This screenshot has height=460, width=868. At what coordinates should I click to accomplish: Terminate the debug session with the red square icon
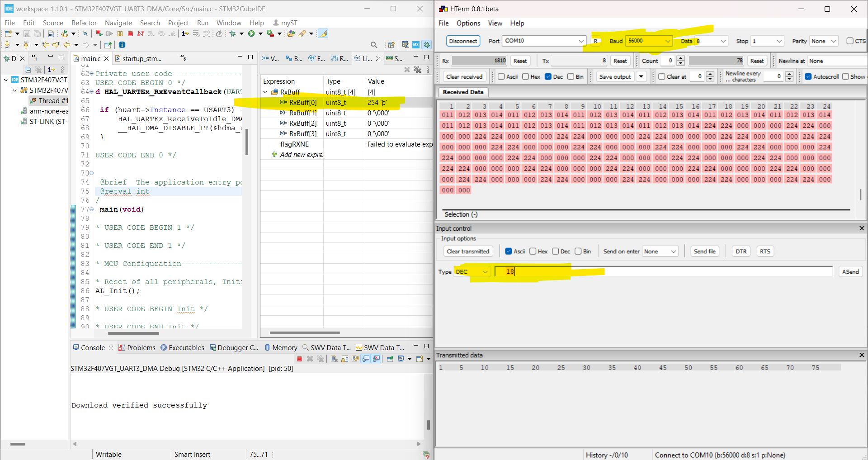[x=130, y=33]
